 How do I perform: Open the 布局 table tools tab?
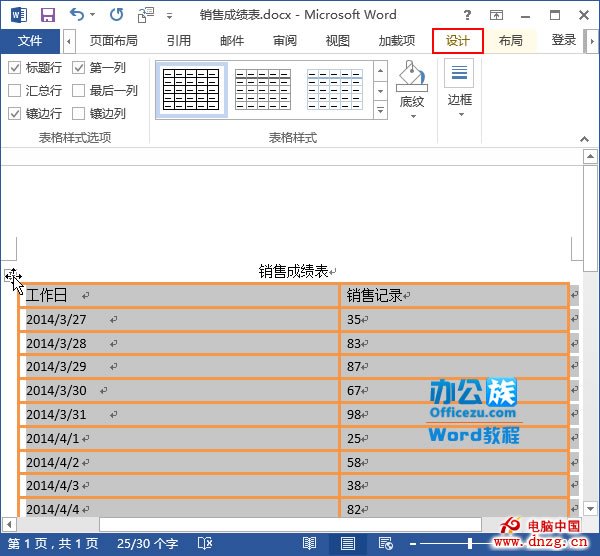click(510, 40)
